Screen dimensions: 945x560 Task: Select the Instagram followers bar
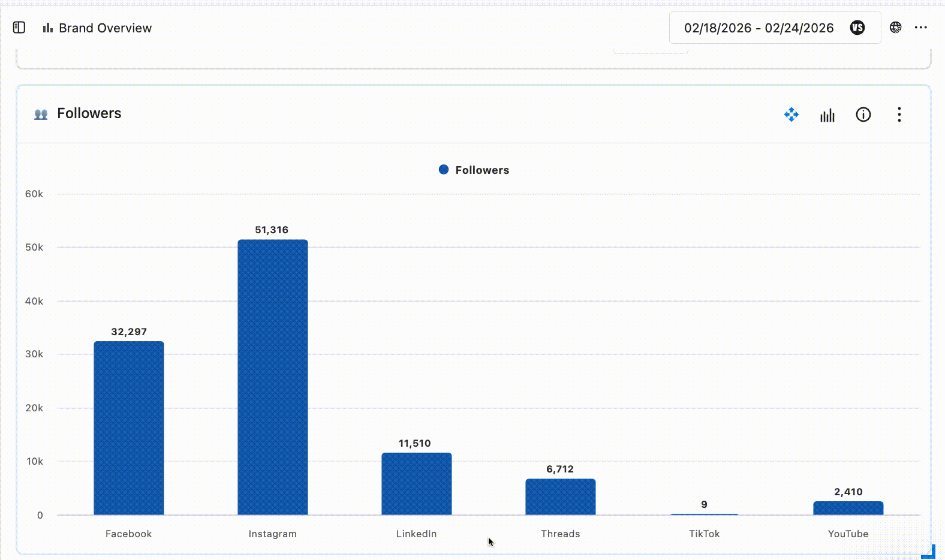pyautogui.click(x=273, y=377)
